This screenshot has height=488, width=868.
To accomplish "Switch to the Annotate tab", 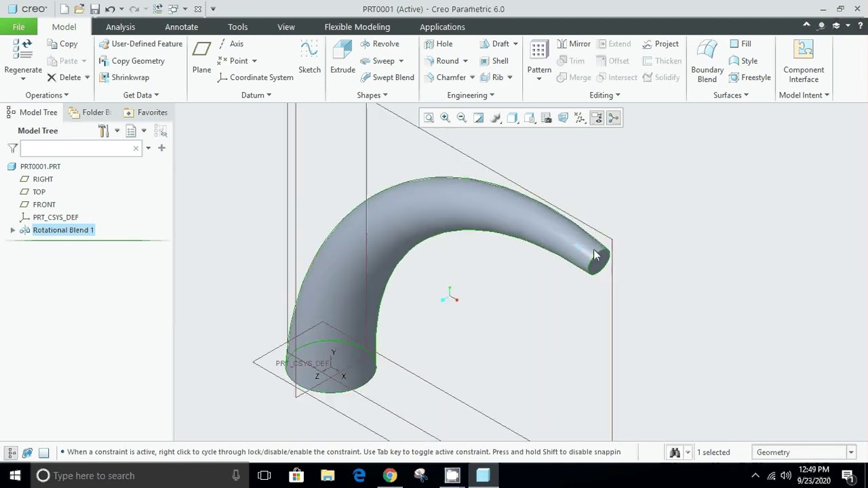I will pyautogui.click(x=181, y=27).
